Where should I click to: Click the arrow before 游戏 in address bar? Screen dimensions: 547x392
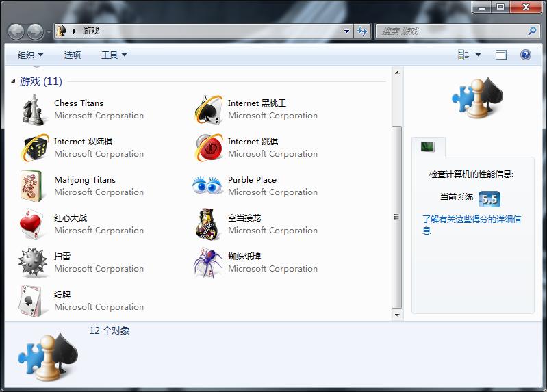[75, 31]
